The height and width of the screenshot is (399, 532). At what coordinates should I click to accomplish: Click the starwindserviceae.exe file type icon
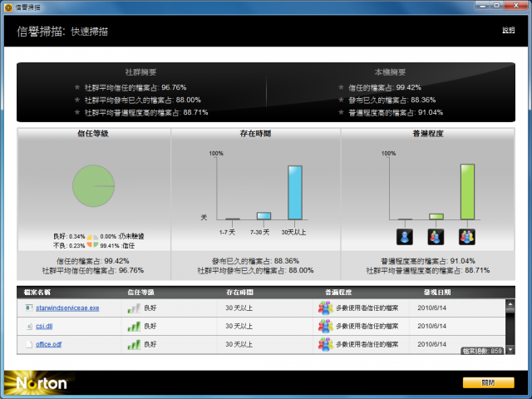pos(29,308)
